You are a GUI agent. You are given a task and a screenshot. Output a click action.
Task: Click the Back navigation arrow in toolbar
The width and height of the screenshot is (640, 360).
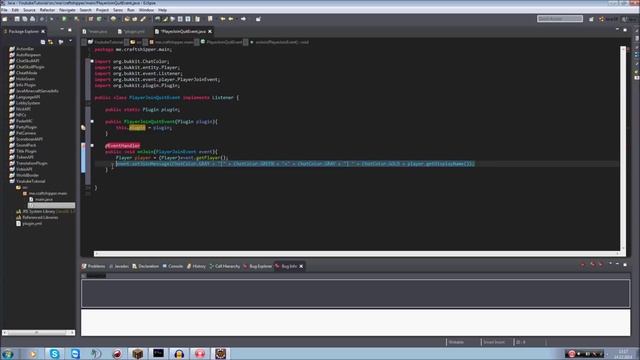[x=231, y=19]
